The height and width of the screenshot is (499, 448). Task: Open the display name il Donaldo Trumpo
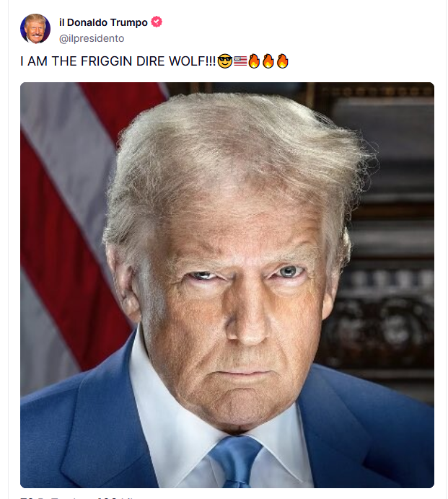[x=103, y=22]
